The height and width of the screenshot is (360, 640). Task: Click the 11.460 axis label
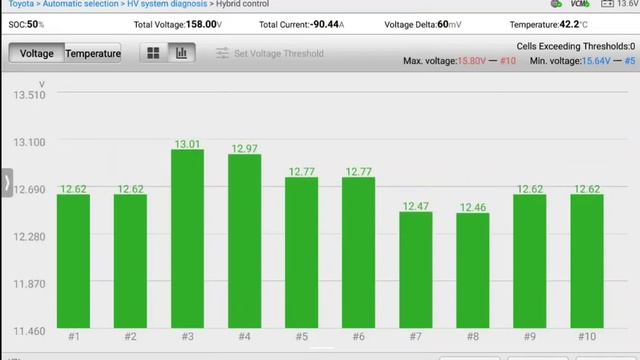(29, 331)
